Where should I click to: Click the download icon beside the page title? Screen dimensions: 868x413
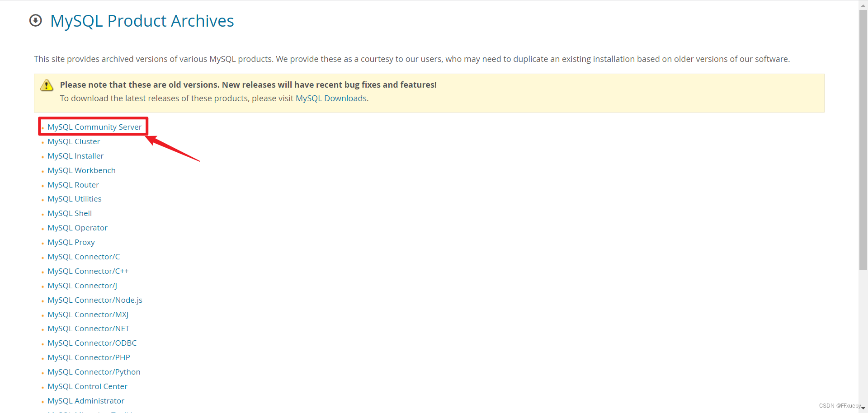click(x=36, y=21)
